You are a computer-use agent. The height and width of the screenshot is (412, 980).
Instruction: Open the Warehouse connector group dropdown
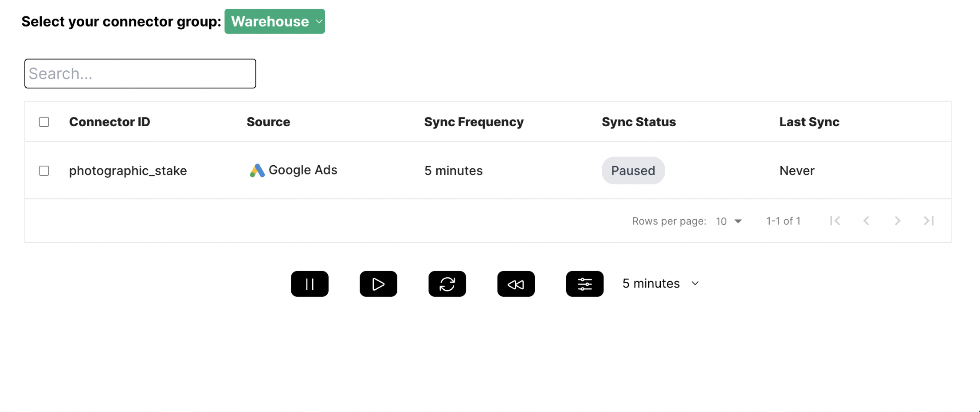click(274, 21)
